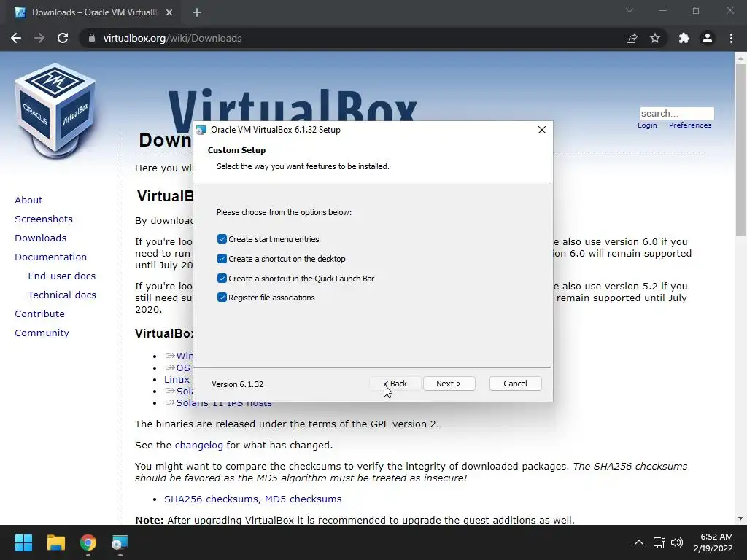Viewport: 747px width, 560px height.
Task: Click the VirtualBox installer taskbar icon
Action: tap(120, 542)
